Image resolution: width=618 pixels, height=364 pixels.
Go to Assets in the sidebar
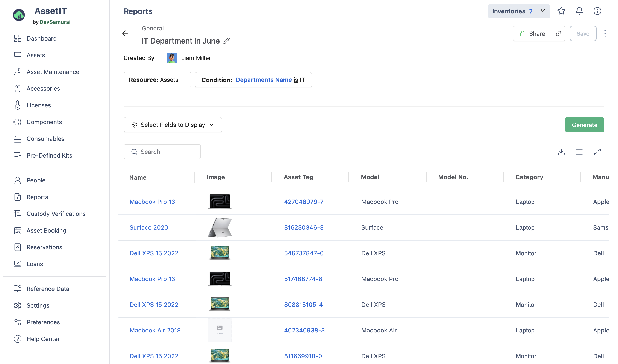(36, 55)
